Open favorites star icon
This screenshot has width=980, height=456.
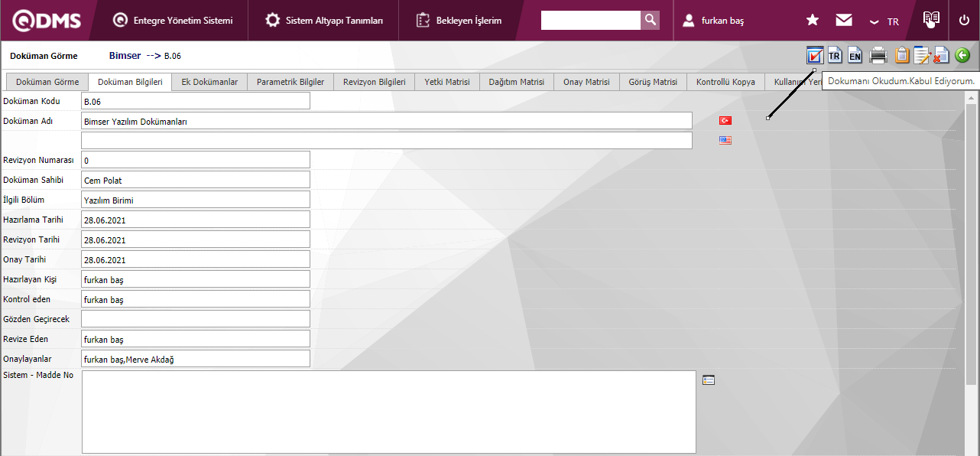[813, 21]
